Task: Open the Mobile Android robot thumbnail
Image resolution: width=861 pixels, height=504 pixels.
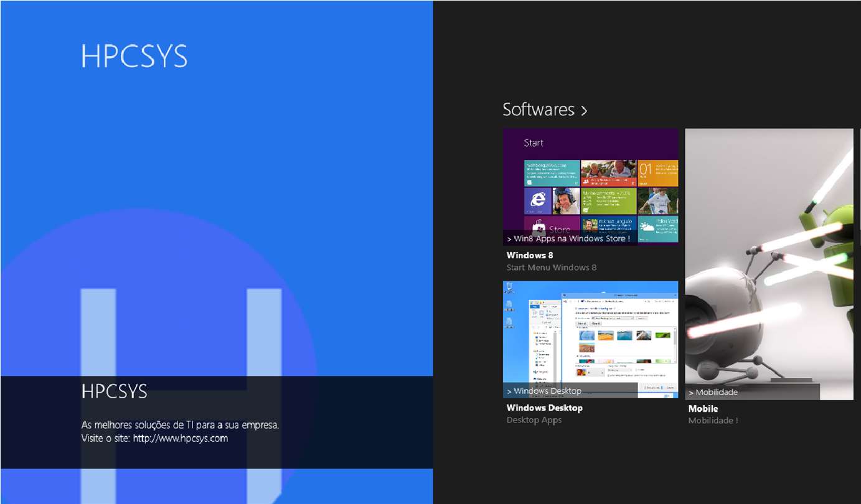Action: click(x=769, y=264)
